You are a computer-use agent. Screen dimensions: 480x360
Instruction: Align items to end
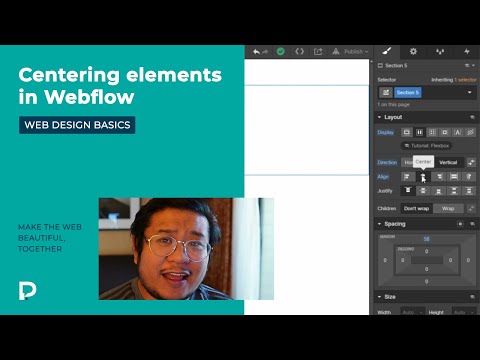click(x=439, y=177)
